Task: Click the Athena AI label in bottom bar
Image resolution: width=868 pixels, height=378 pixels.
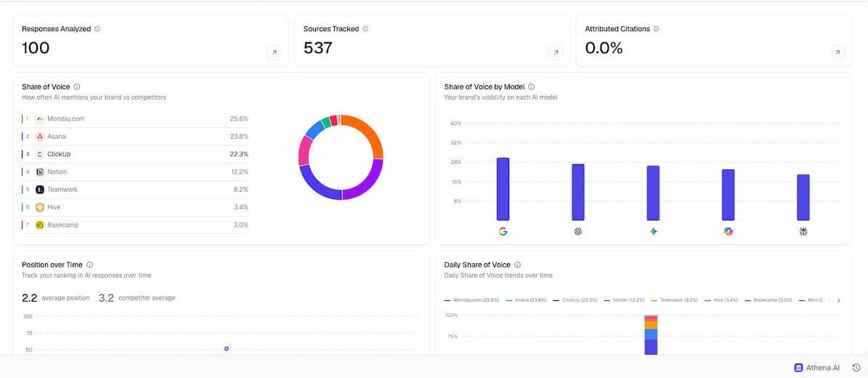Action: tap(822, 368)
